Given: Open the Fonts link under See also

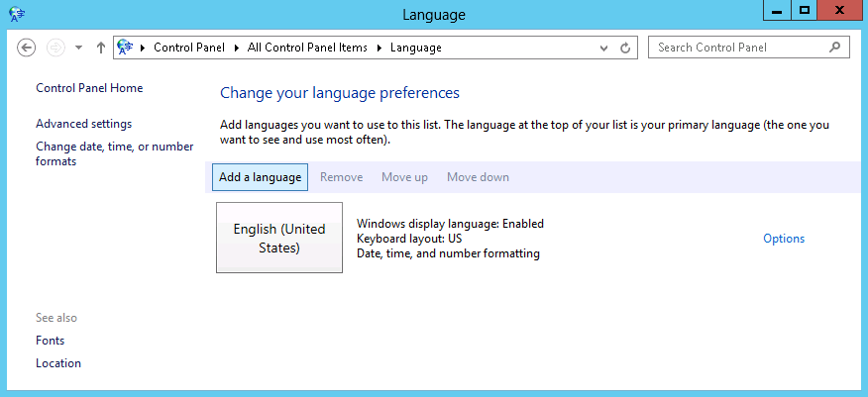Looking at the screenshot, I should [x=50, y=341].
